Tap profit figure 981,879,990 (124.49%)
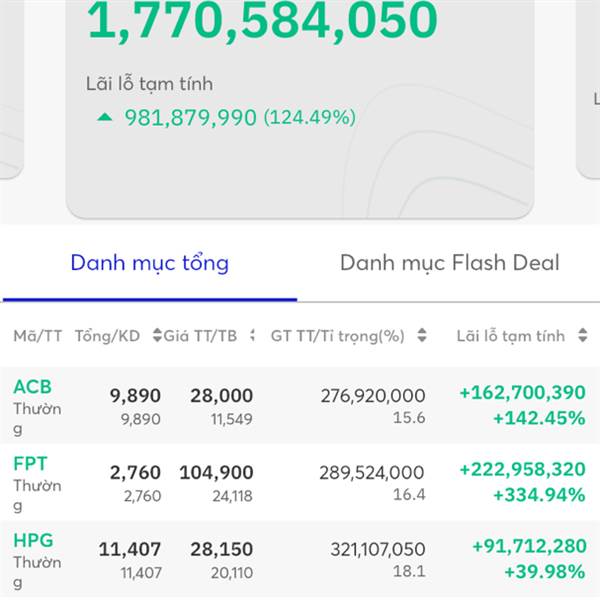Screen dimensions: 600x600 pyautogui.click(x=240, y=117)
